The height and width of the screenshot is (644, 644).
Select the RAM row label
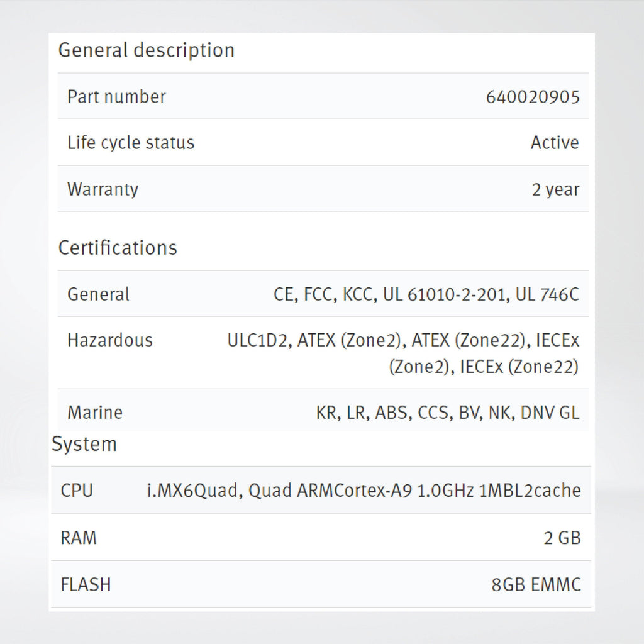pos(79,538)
